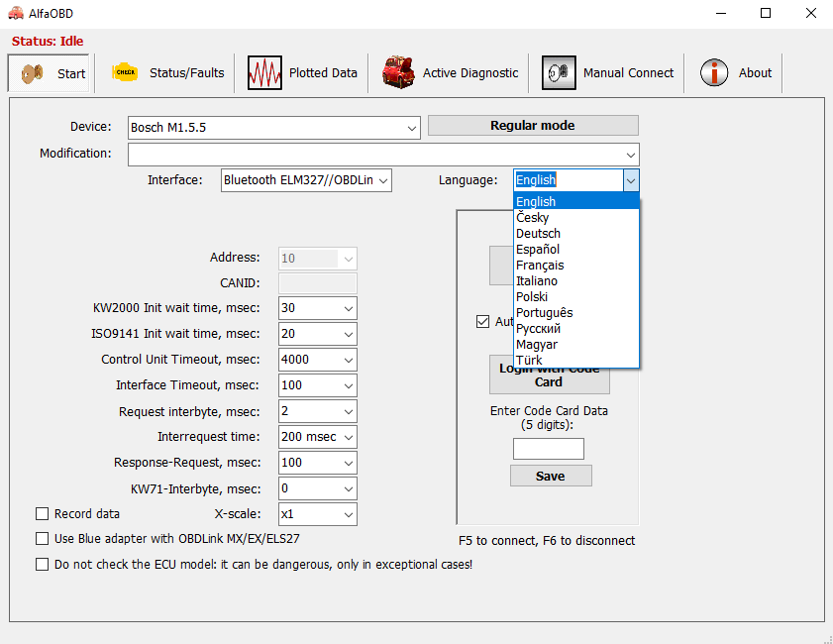Uncheck the Aut... checkbox beside language list

pos(482,321)
